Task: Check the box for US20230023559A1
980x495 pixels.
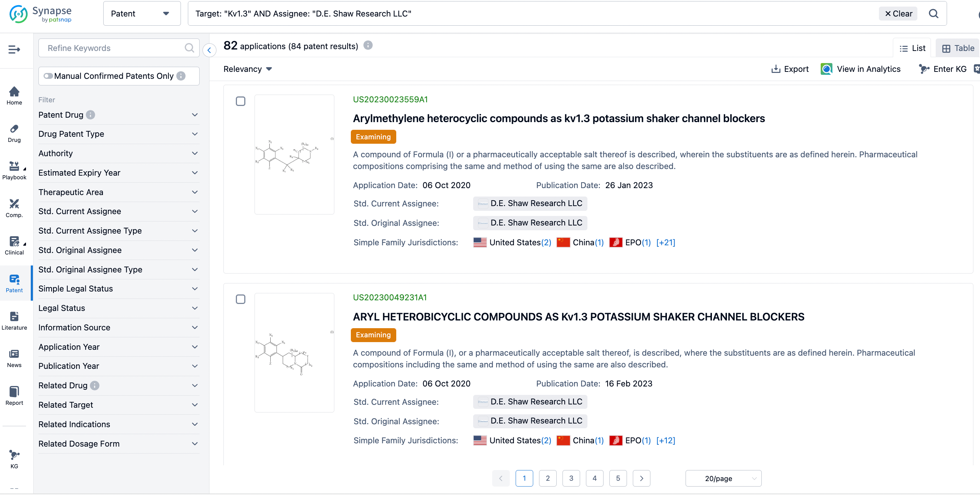Action: pos(241,101)
